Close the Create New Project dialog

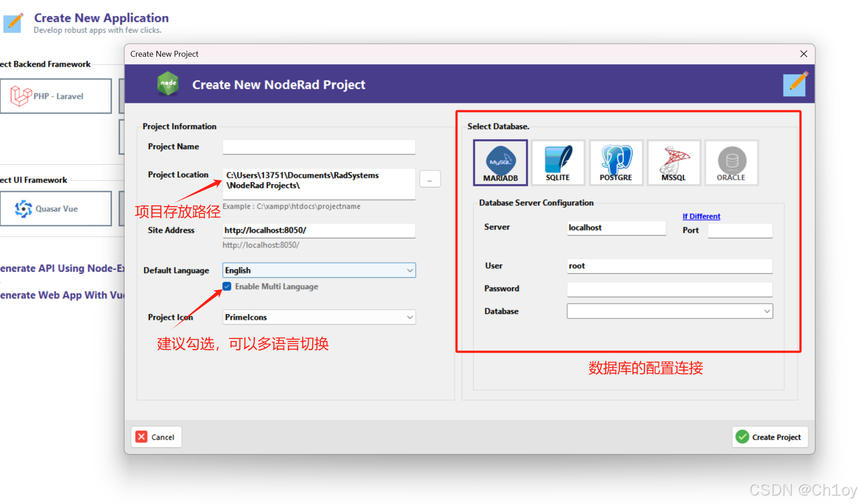[804, 54]
